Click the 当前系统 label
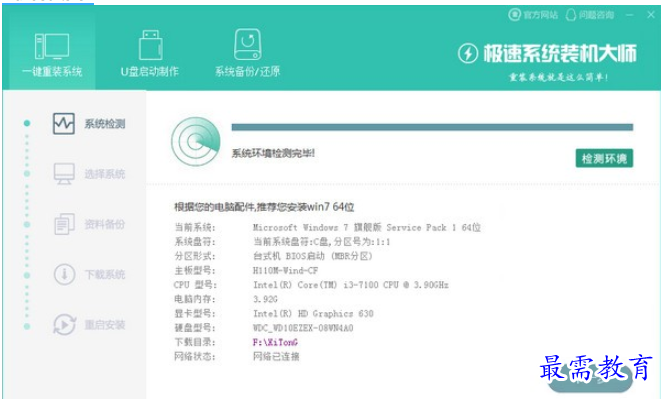661x399 pixels. coord(195,227)
